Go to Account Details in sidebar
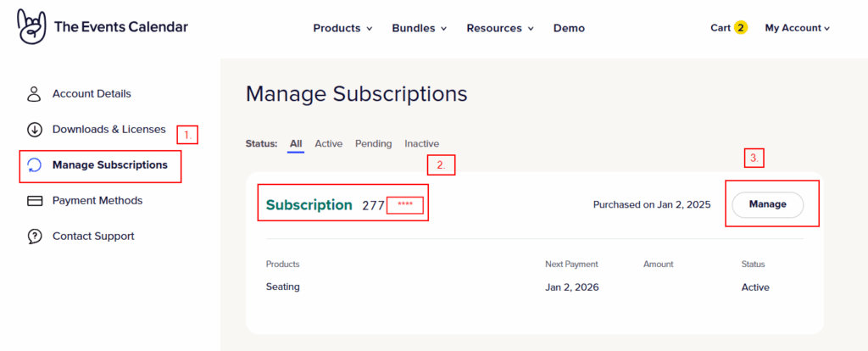The width and height of the screenshot is (868, 351). (92, 94)
